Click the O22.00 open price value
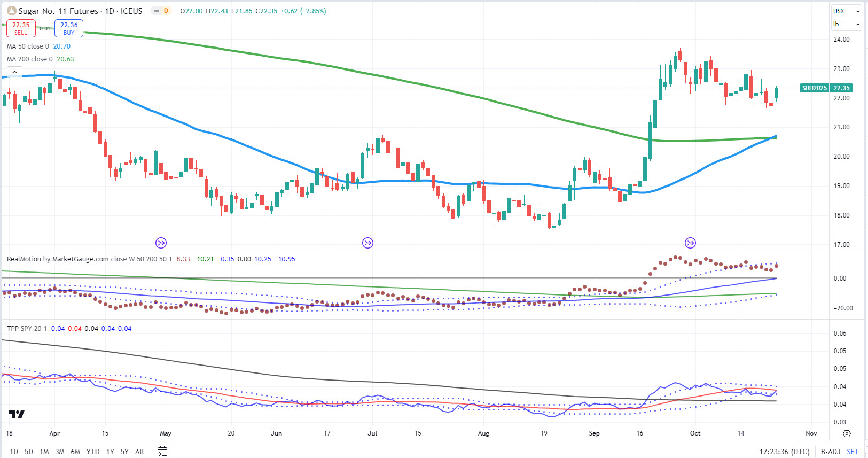Screen dimensions: 868x458 pyautogui.click(x=191, y=11)
